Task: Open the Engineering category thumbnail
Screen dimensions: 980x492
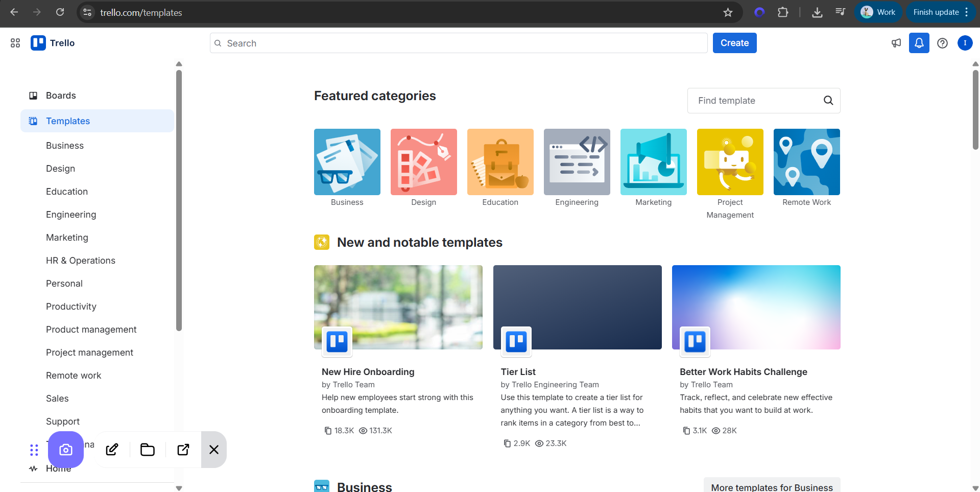Action: click(577, 162)
